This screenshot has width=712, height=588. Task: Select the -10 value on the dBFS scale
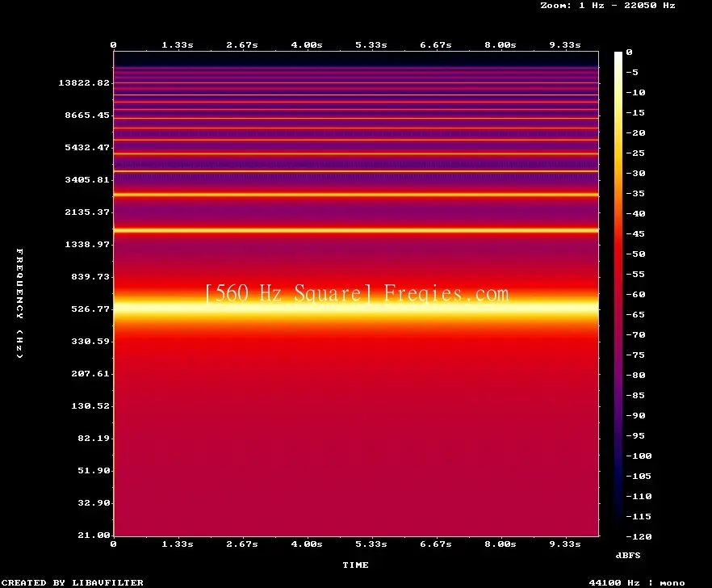point(635,92)
